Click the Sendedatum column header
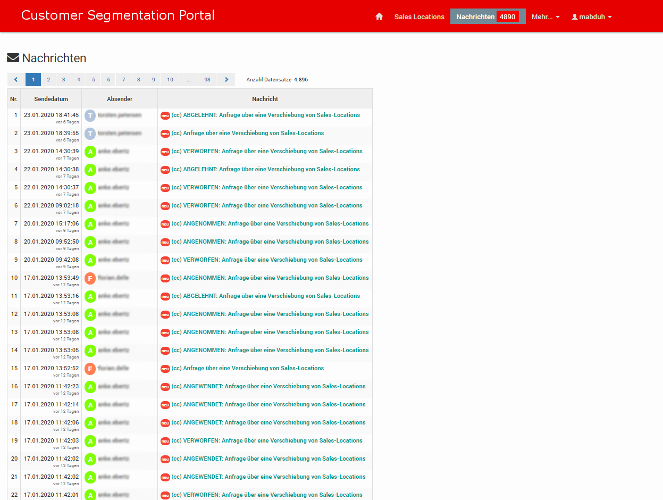The image size is (663, 500). pos(51,99)
